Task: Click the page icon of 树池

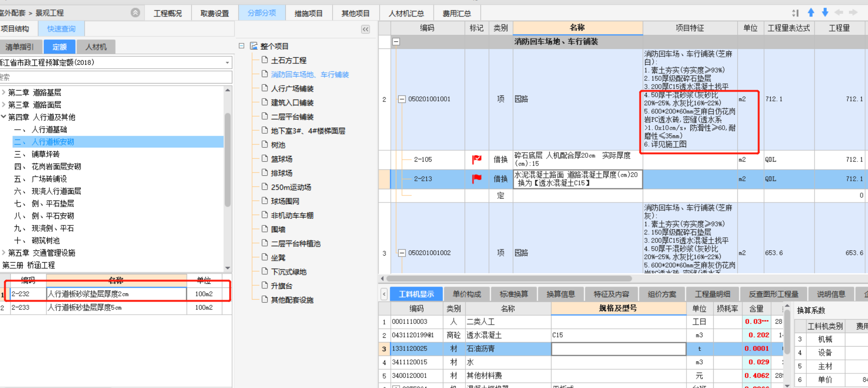Action: (x=265, y=145)
